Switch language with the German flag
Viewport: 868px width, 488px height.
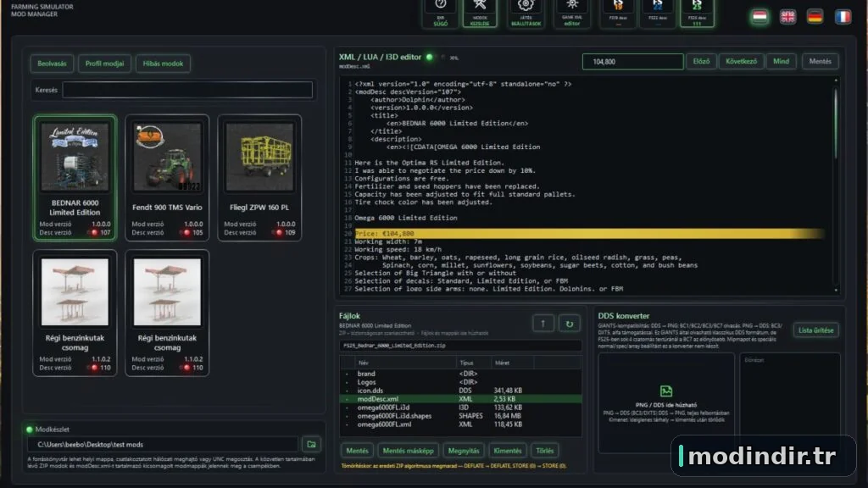[815, 17]
